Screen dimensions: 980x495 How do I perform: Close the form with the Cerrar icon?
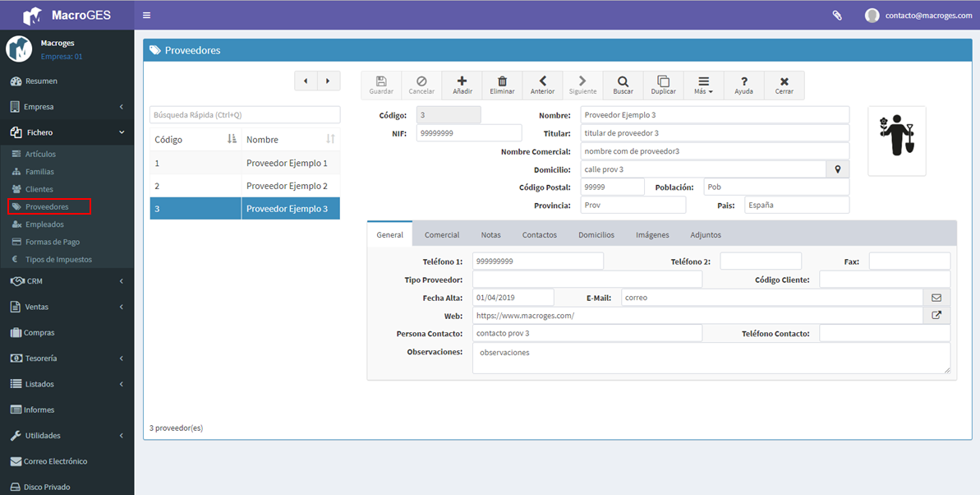[784, 86]
